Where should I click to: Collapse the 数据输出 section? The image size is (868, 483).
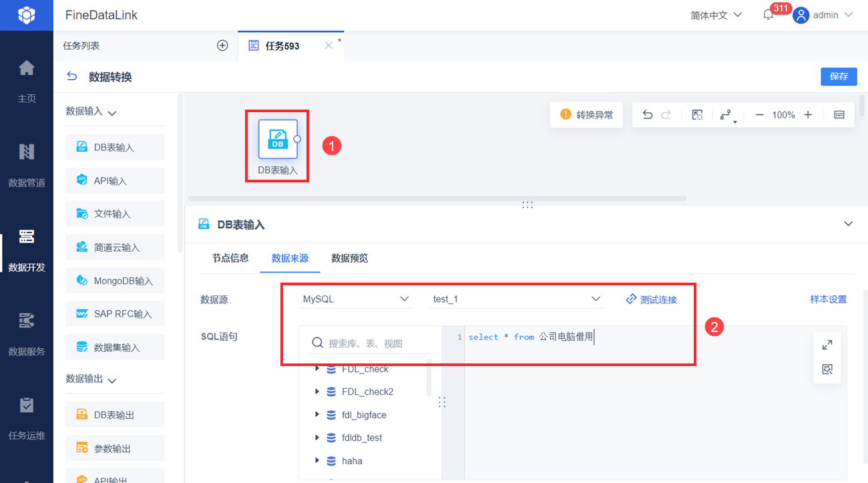pyautogui.click(x=112, y=379)
